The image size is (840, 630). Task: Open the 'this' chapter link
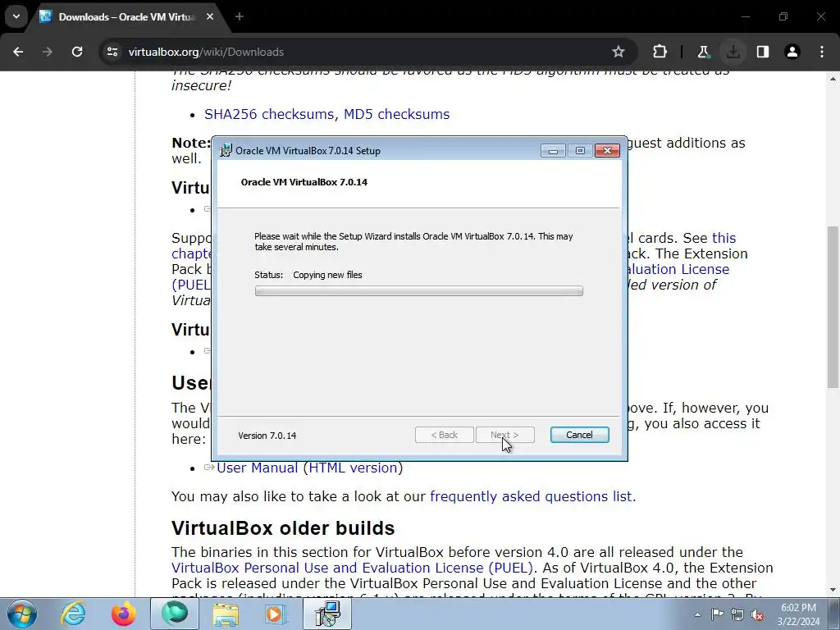pos(724,238)
